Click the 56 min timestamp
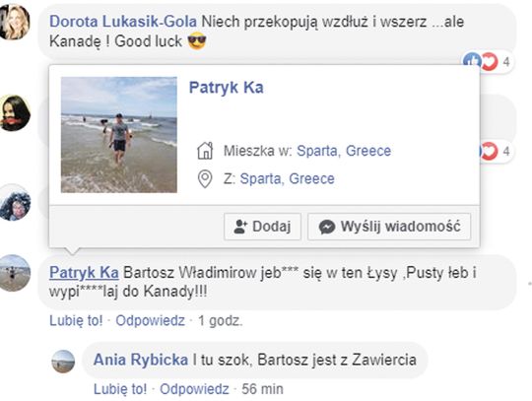The height and width of the screenshot is (401, 532). (x=262, y=389)
